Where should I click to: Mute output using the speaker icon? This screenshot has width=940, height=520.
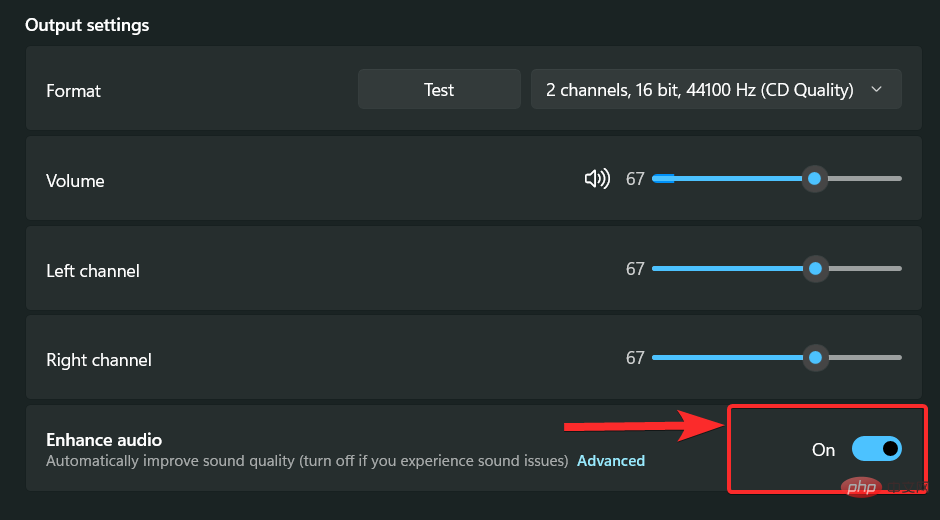(x=597, y=179)
